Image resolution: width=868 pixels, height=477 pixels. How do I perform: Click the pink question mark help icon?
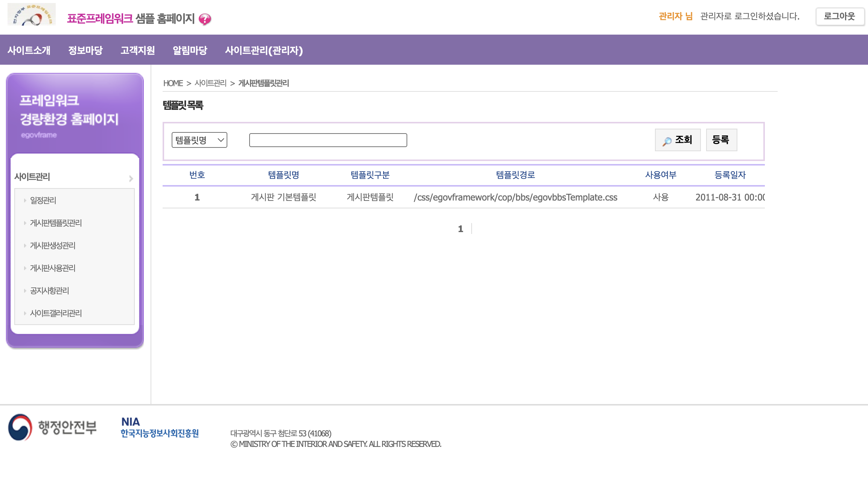click(x=205, y=19)
